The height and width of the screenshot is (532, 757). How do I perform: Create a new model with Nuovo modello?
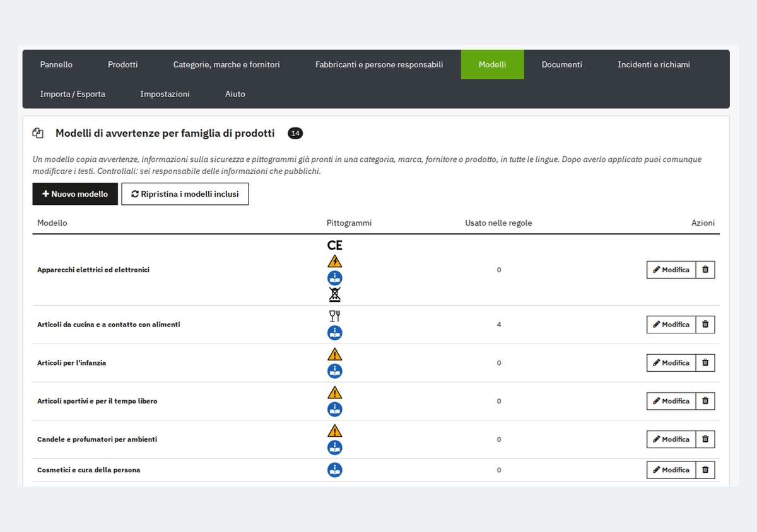(x=75, y=194)
